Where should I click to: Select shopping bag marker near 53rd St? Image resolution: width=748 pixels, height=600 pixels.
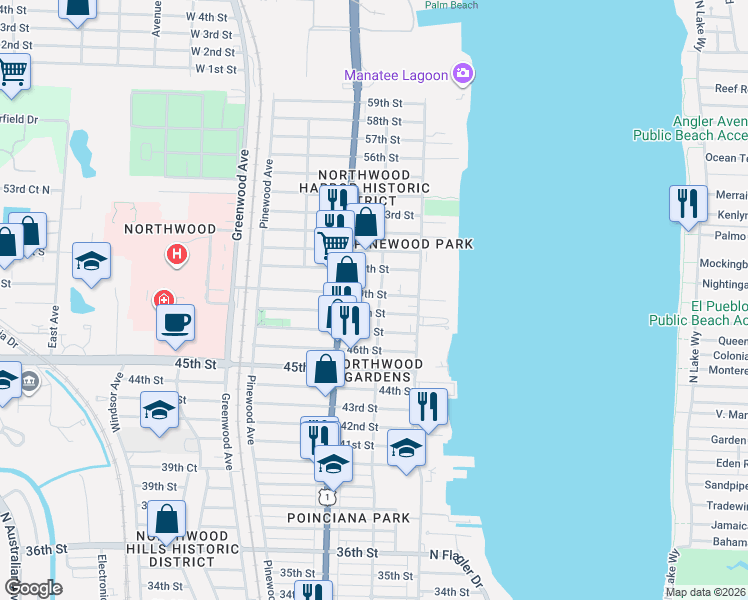[366, 225]
